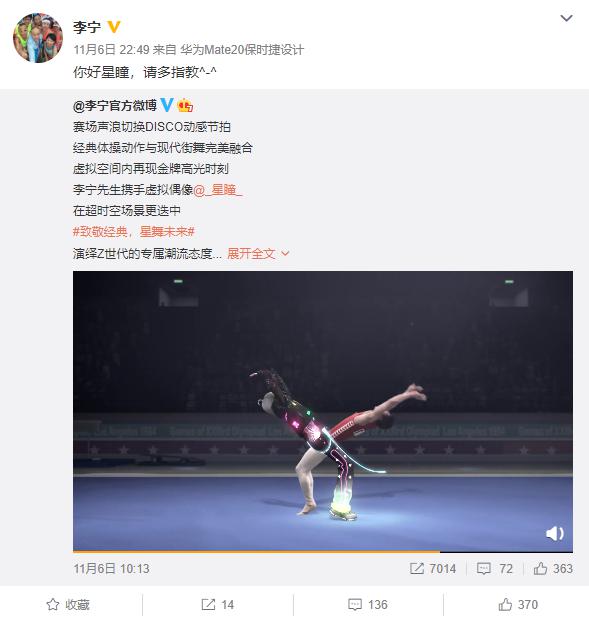
Task: Like the original post with 363 likes
Action: pyautogui.click(x=553, y=568)
